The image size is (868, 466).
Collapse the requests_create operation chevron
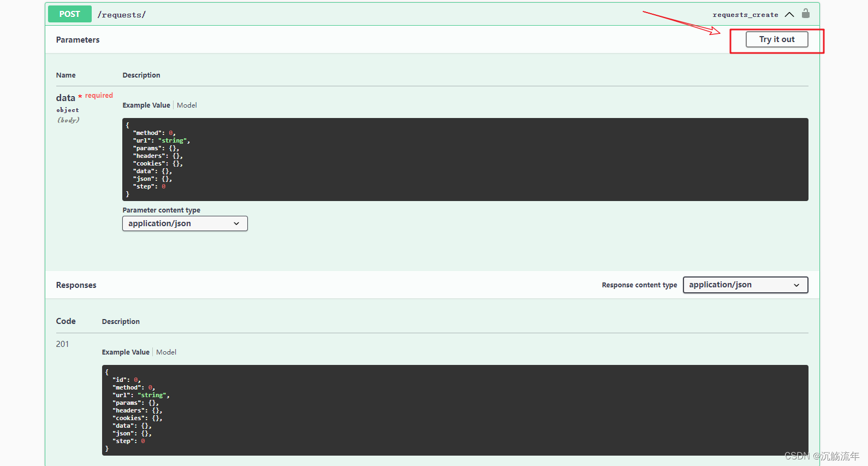pos(789,15)
